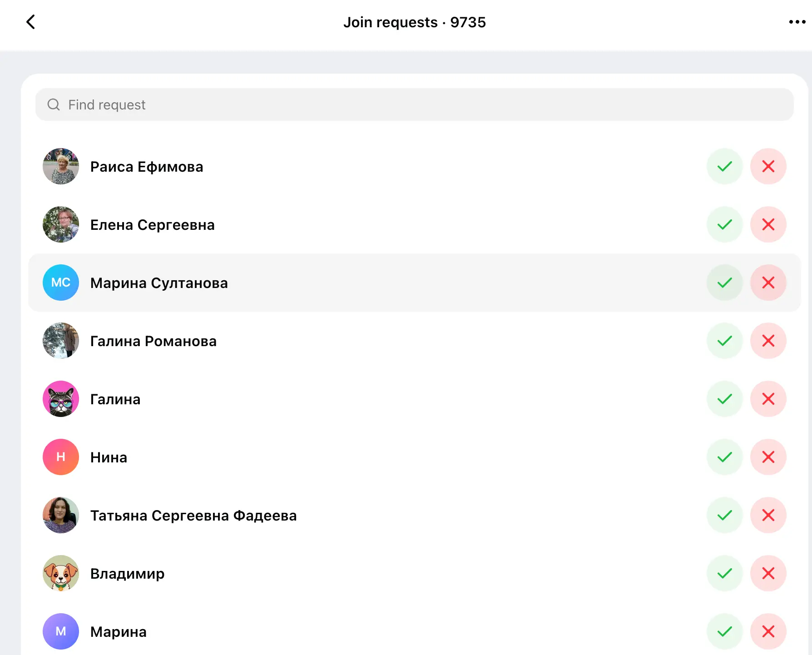Viewport: 812px width, 655px height.
Task: Decline Марина Султанова's join request
Action: (768, 283)
